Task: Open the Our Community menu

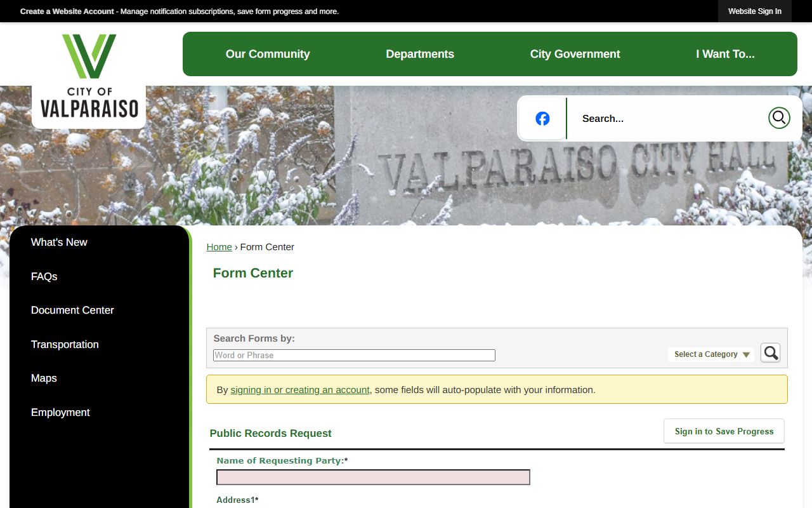Action: pyautogui.click(x=268, y=54)
